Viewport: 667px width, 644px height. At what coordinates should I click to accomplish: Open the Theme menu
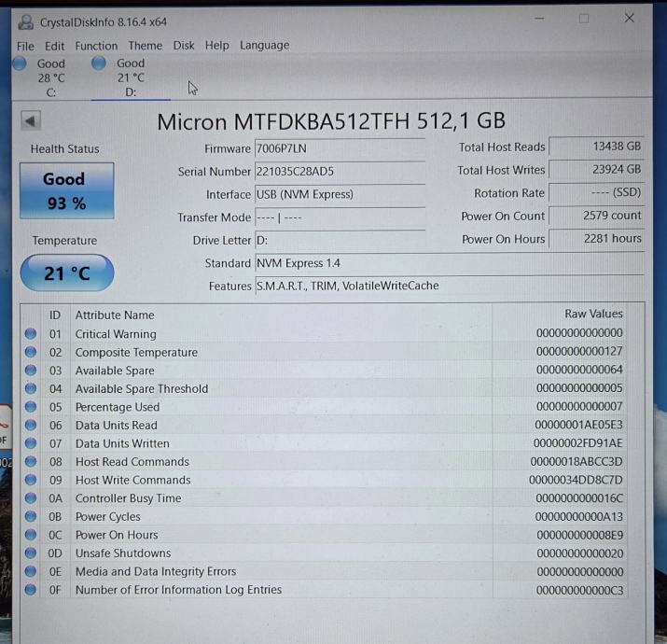coord(145,45)
